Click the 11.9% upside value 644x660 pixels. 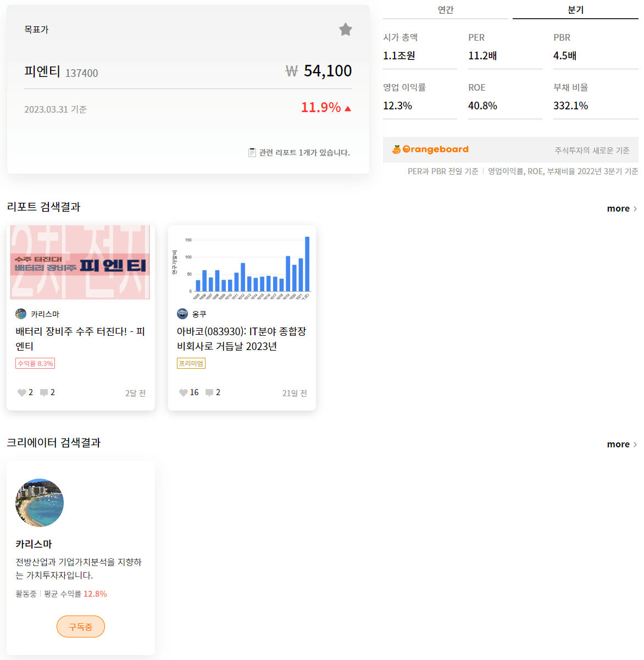pos(321,107)
